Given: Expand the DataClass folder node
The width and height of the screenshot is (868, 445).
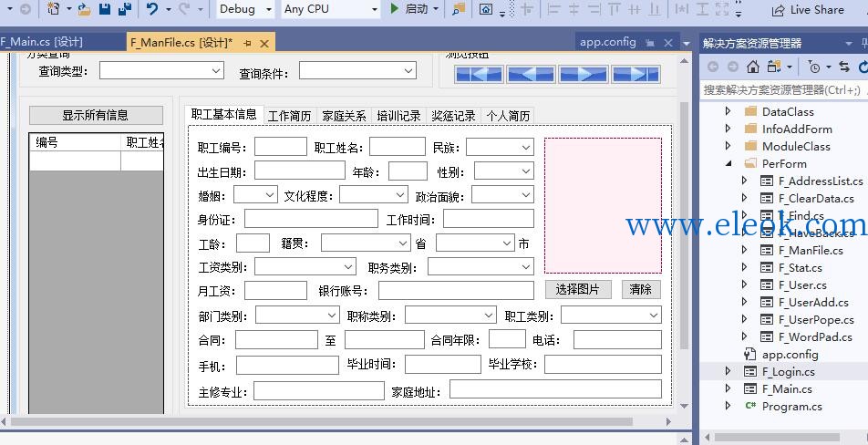Looking at the screenshot, I should click(x=728, y=111).
